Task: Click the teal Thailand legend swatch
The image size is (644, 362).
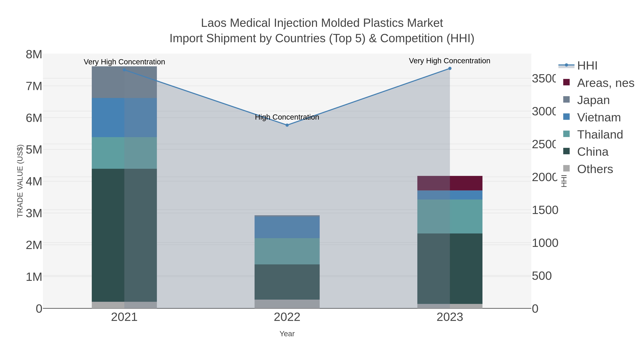Action: coord(566,134)
